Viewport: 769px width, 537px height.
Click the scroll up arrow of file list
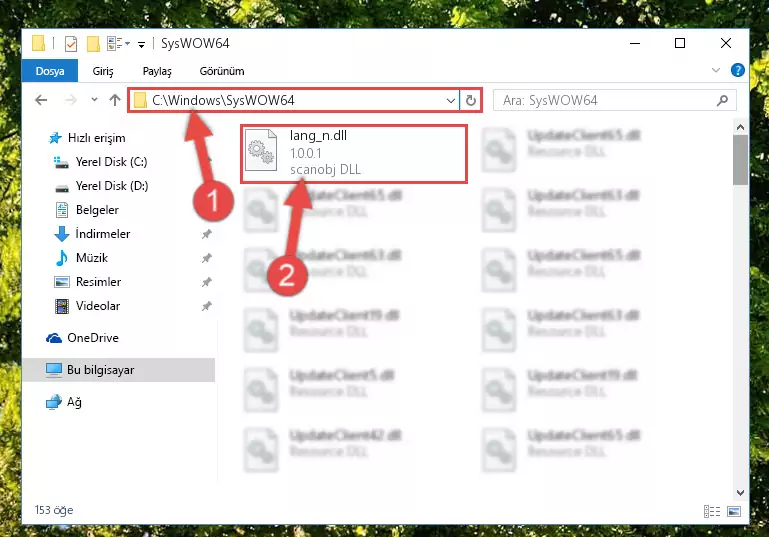[740, 128]
